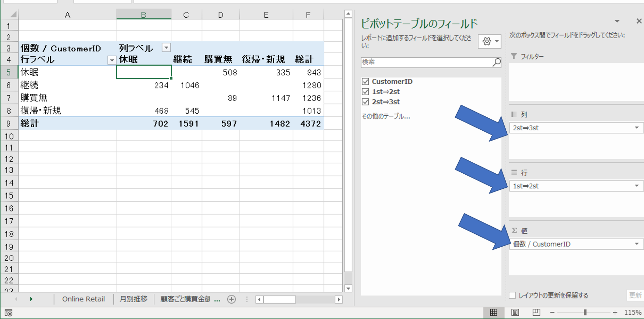Viewport: 644px width, 319px height.
Task: Select row 9 header
Action: [9, 124]
